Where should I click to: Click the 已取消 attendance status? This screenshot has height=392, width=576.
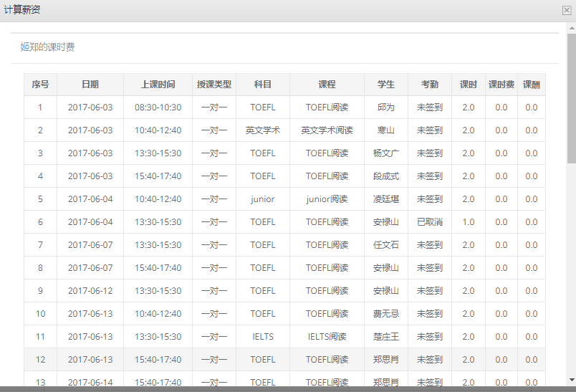pyautogui.click(x=430, y=222)
